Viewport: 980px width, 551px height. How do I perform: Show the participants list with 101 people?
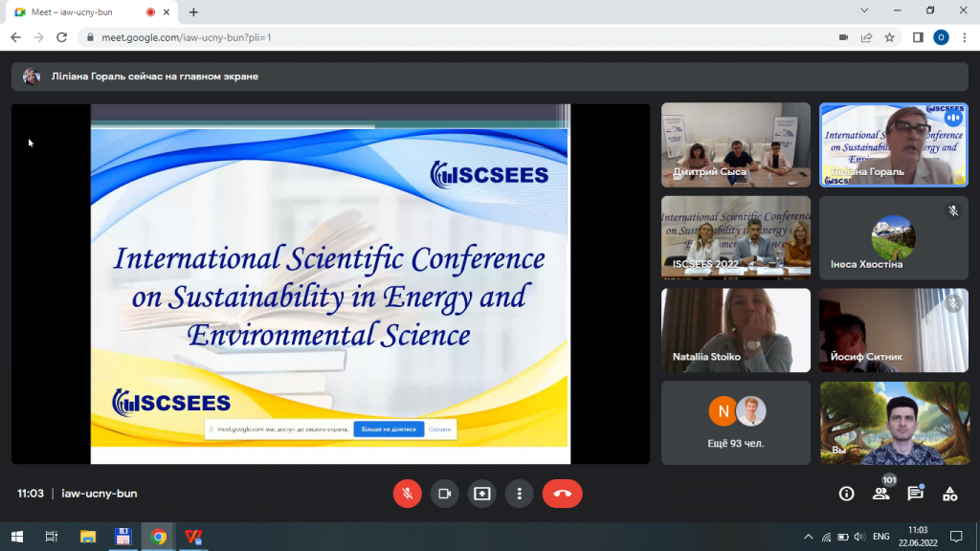tap(881, 494)
